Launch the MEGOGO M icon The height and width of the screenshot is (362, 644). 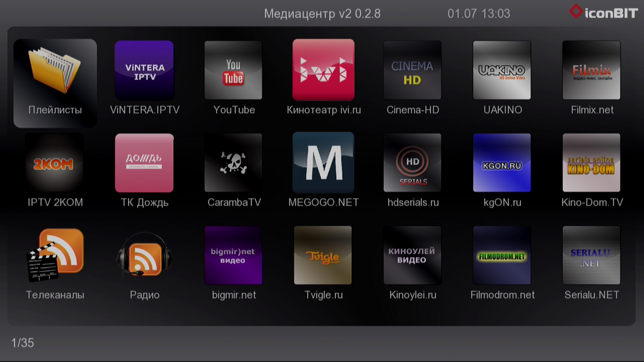324,162
